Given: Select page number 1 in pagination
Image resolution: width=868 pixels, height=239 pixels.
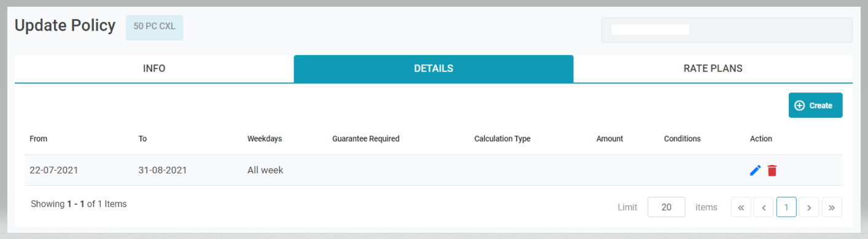Looking at the screenshot, I should 786,207.
